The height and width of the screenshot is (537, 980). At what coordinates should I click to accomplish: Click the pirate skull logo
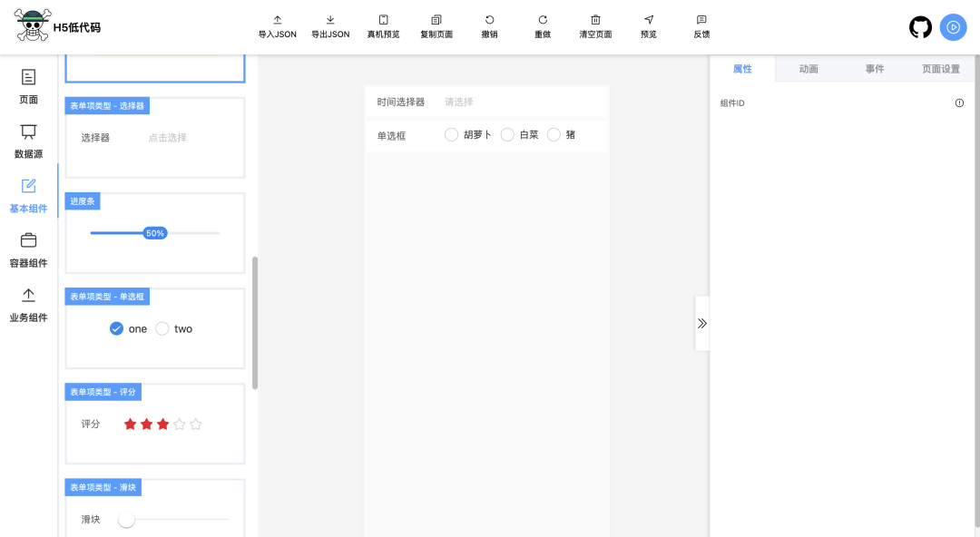pos(32,25)
